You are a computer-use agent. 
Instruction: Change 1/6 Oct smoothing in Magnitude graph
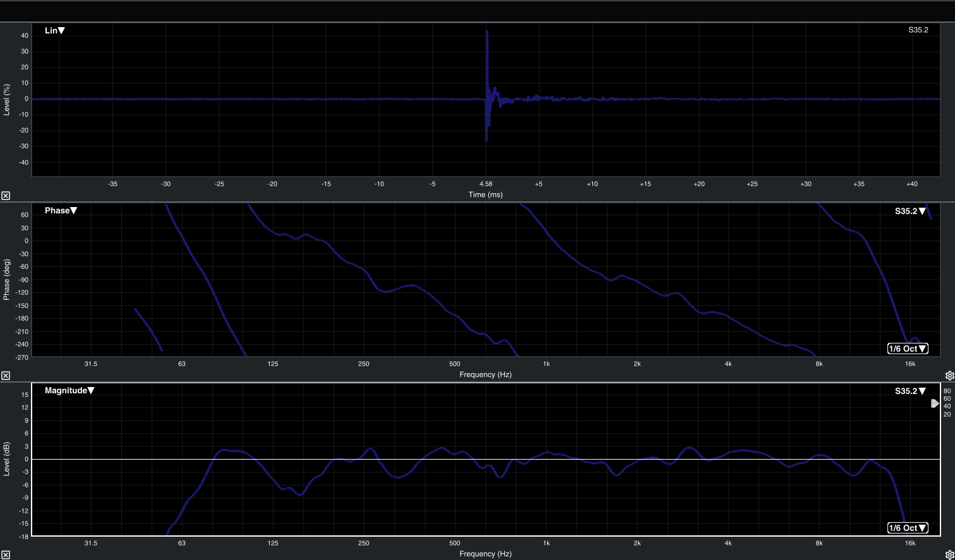tap(907, 528)
